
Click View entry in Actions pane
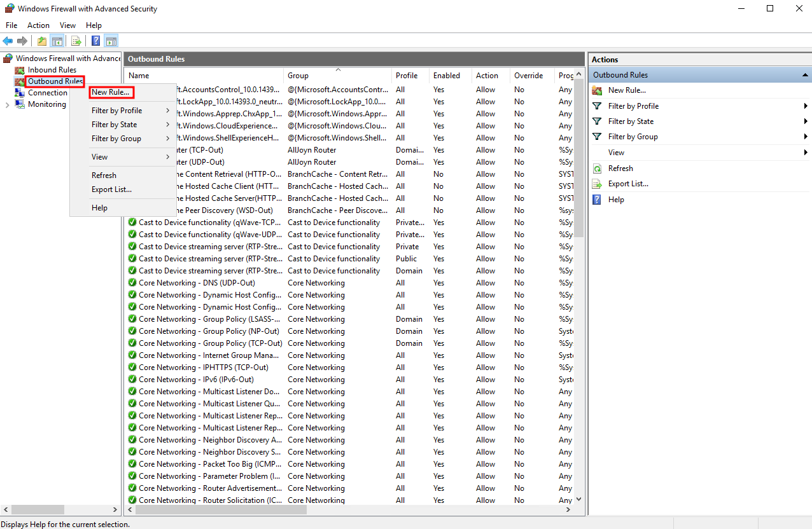tap(616, 153)
